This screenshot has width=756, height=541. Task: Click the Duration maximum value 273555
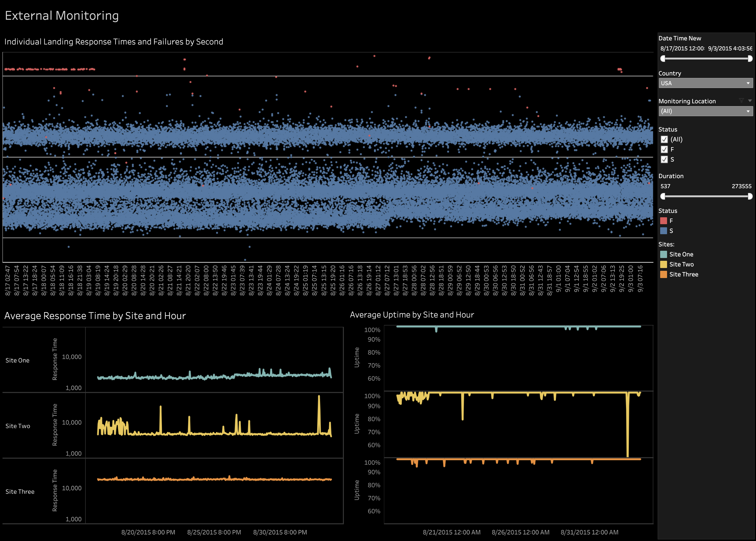point(741,186)
